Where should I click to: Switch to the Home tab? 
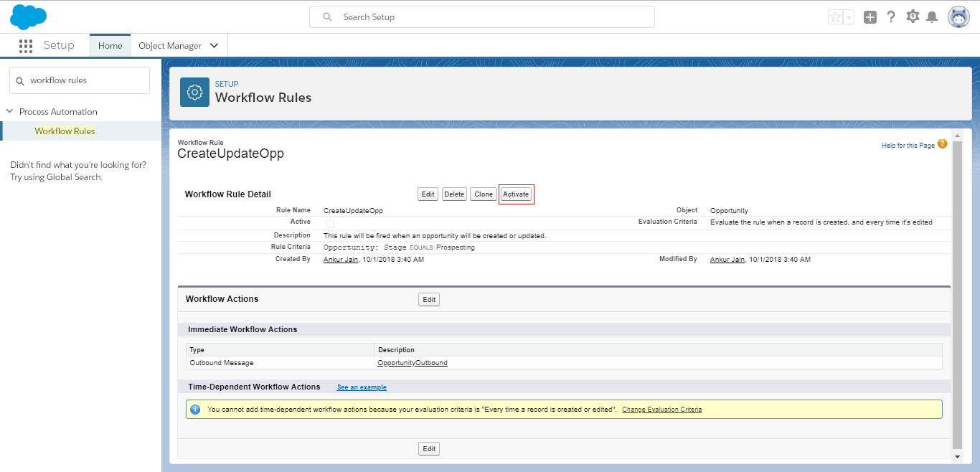point(110,46)
